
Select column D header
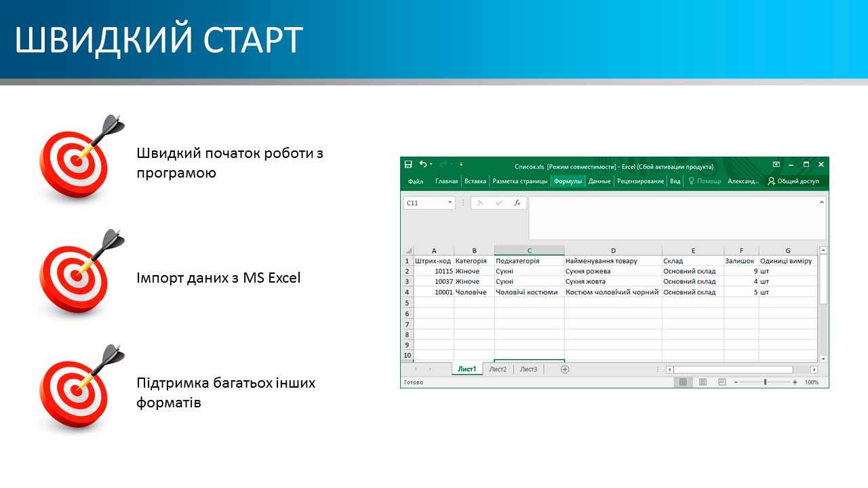click(613, 251)
